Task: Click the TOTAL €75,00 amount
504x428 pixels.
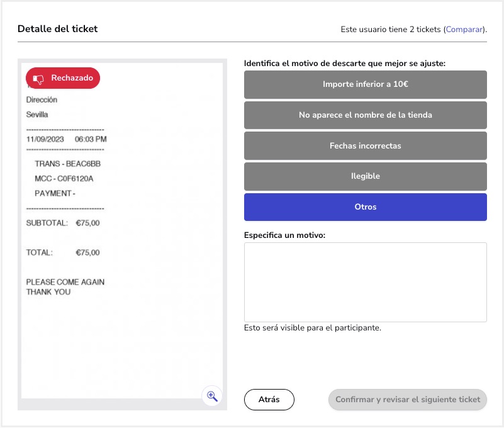Action: [x=87, y=252]
